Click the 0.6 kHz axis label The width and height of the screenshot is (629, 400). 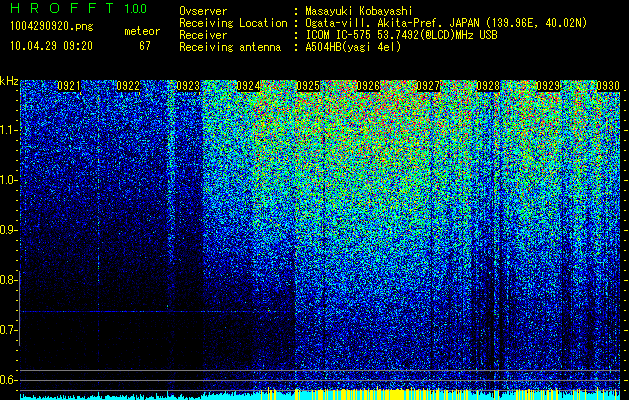[8, 380]
